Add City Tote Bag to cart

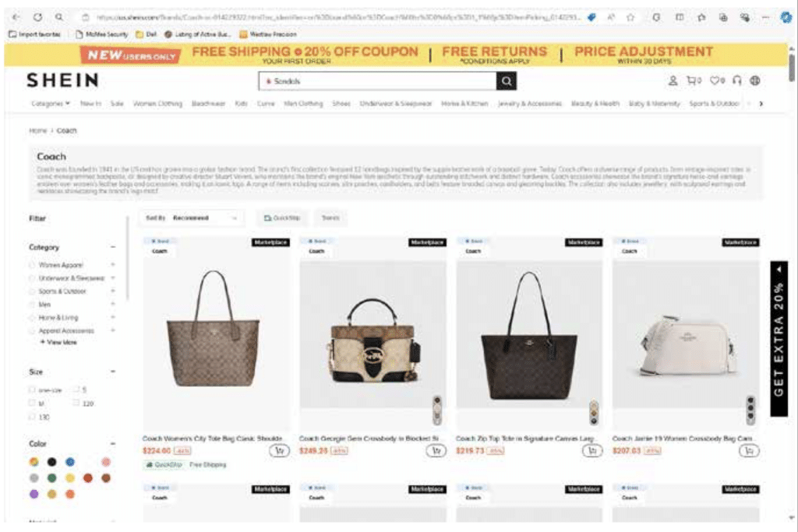tap(280, 451)
